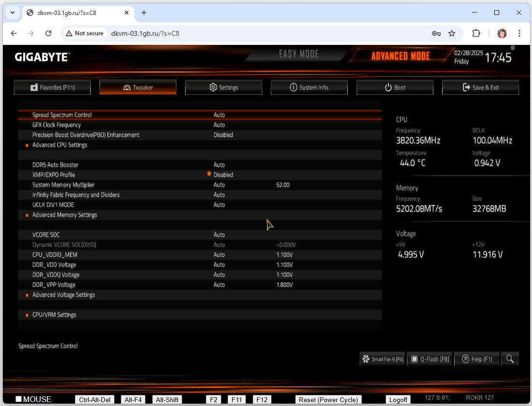
Task: Click the browser reload page icon
Action: coord(48,33)
